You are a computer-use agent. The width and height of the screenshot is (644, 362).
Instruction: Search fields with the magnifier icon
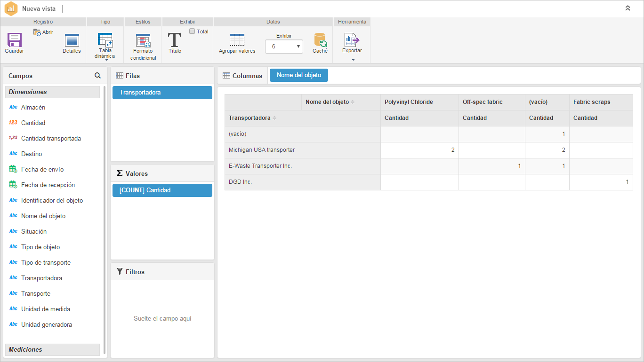tap(97, 75)
